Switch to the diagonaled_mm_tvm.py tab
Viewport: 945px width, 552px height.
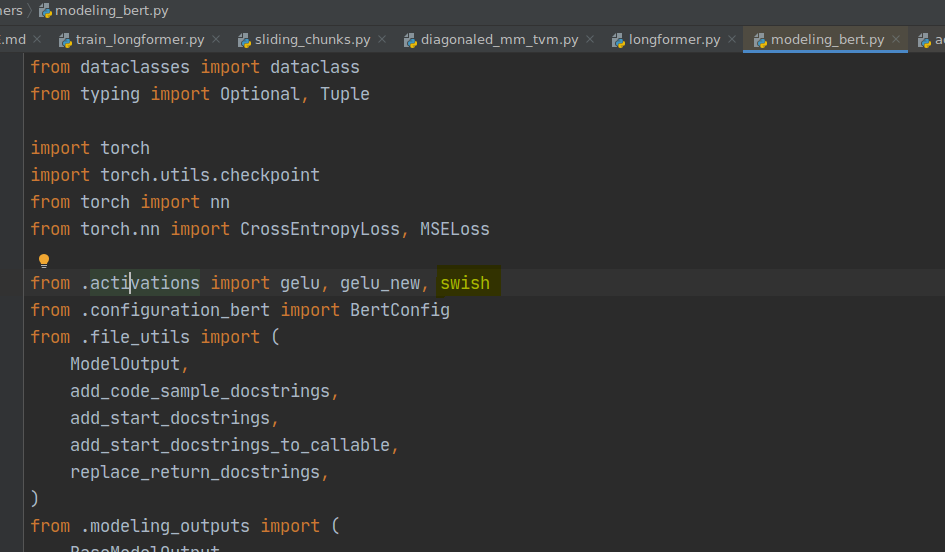pyautogui.click(x=499, y=40)
